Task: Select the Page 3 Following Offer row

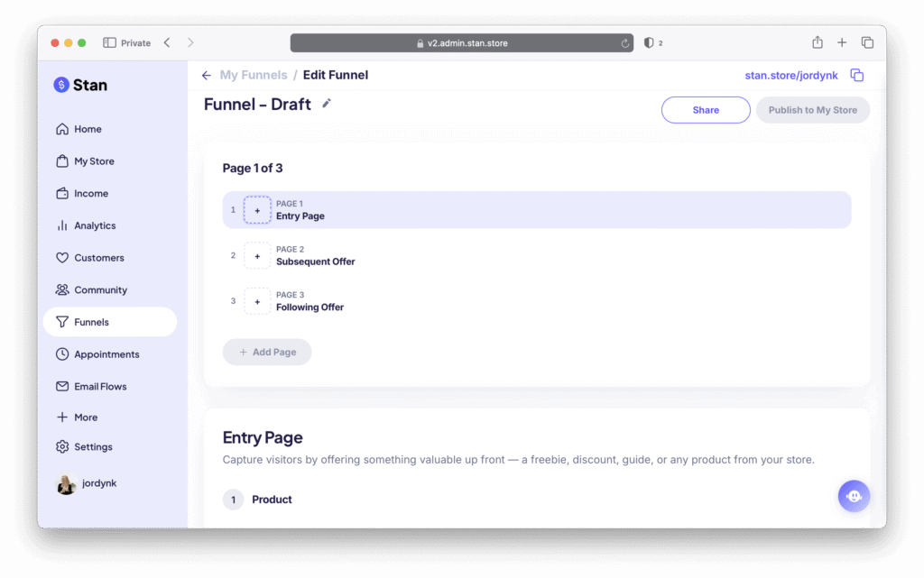Action: 537,301
